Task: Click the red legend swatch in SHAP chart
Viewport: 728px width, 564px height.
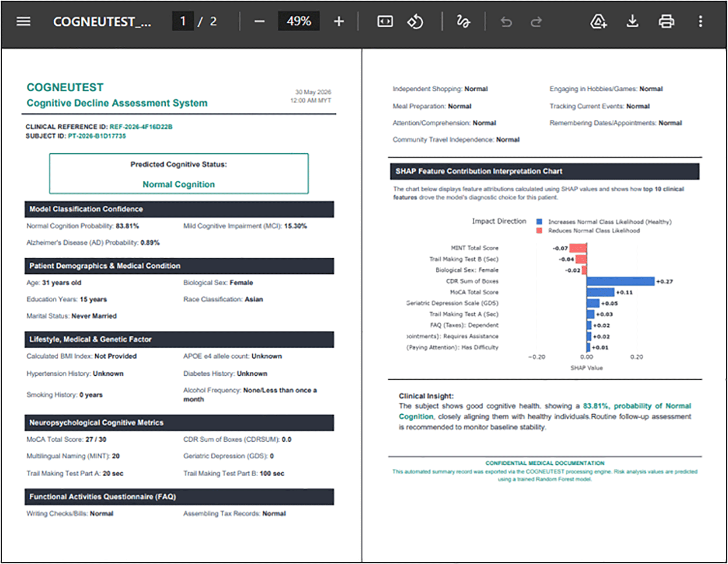Action: click(539, 230)
